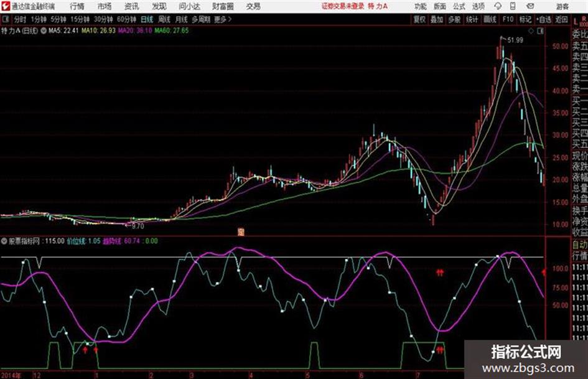
Task: Open the 多周期 multi-period view
Action: 201,19
